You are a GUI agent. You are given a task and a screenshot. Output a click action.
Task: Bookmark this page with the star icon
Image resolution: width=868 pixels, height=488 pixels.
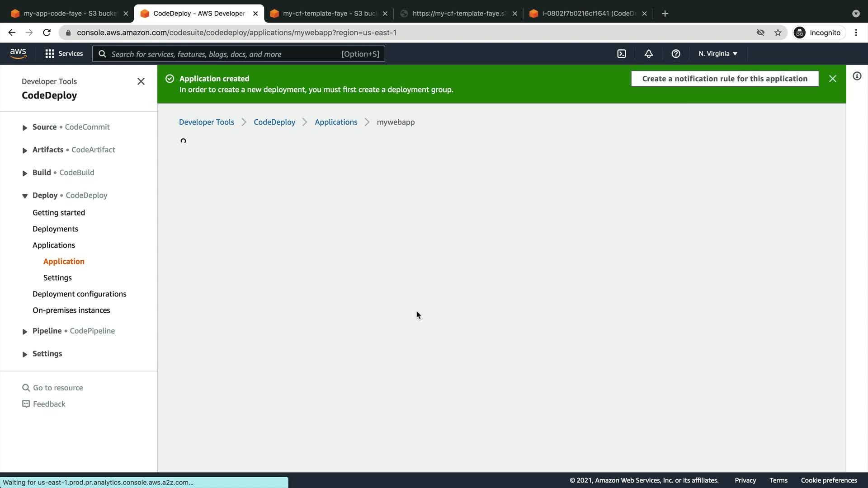click(x=778, y=33)
